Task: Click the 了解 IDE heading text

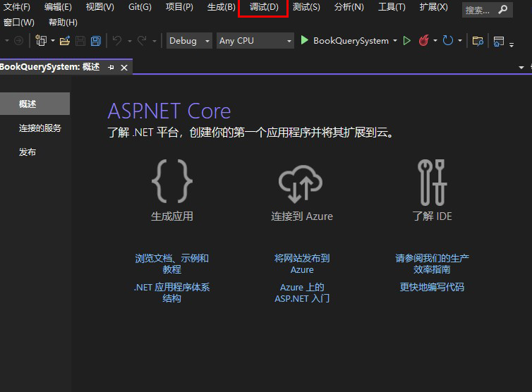Action: (433, 216)
